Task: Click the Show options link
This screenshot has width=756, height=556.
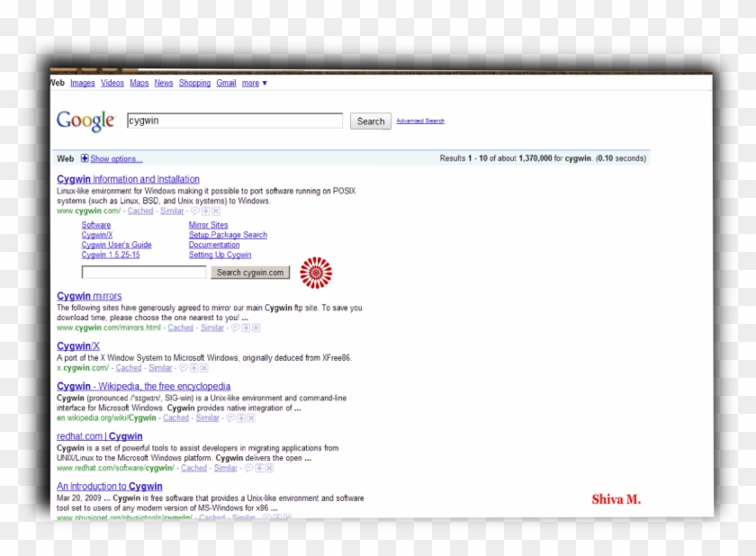Action: click(116, 159)
